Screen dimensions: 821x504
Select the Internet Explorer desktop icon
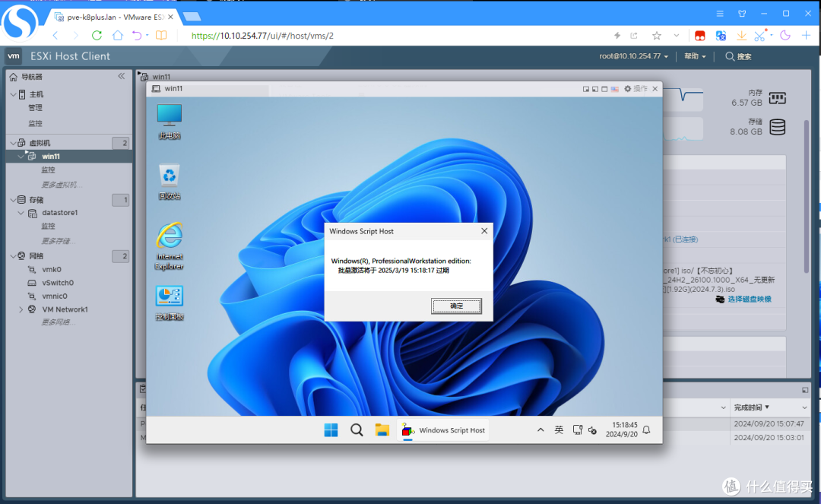(169, 246)
